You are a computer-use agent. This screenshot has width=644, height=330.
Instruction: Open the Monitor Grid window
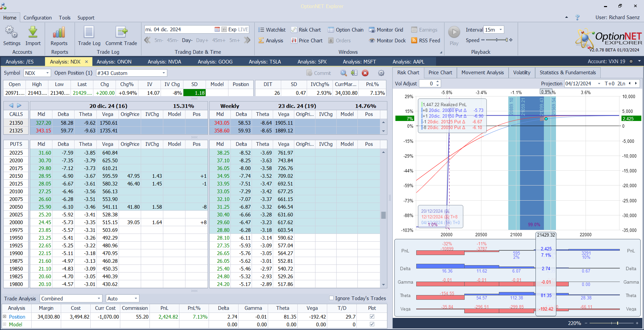point(386,30)
